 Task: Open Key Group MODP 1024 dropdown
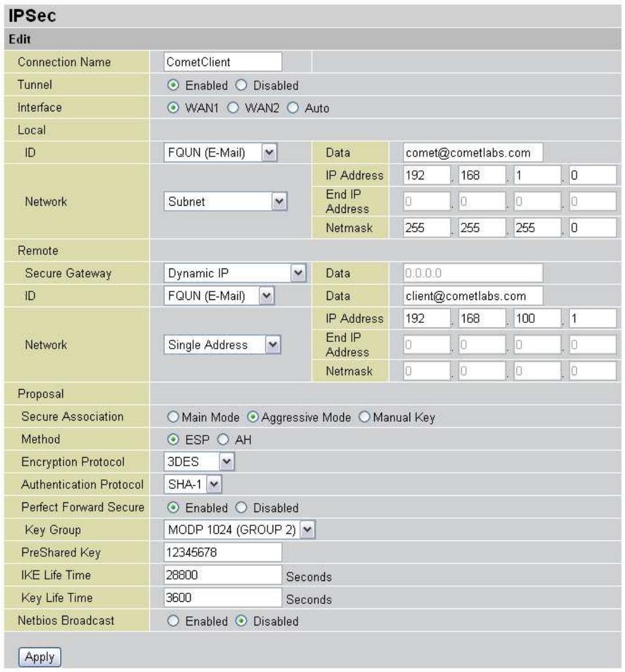239,530
